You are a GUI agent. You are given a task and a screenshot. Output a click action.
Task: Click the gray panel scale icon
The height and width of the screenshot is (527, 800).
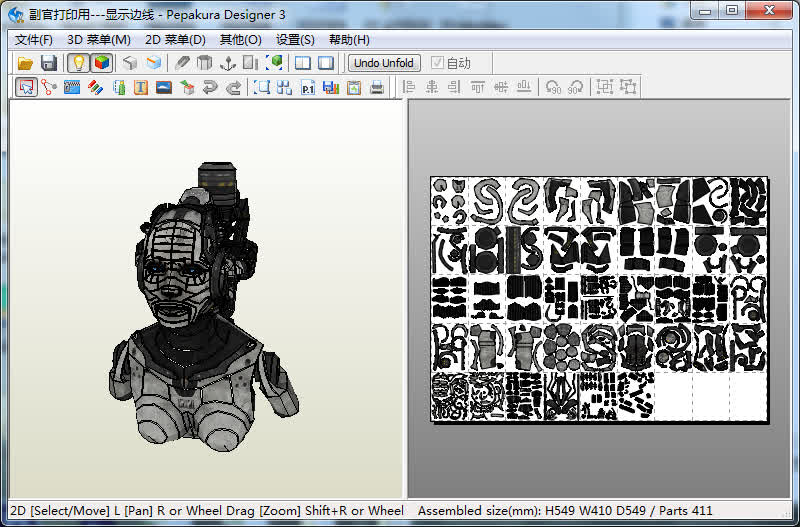click(x=251, y=63)
